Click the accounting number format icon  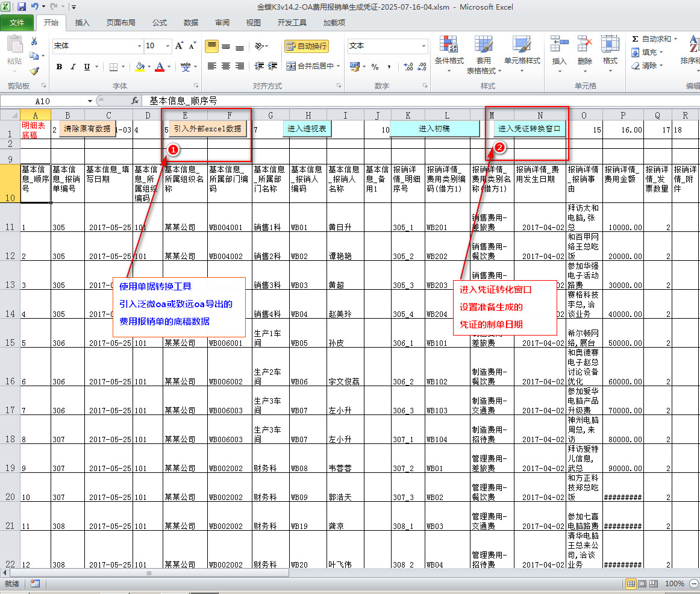point(355,66)
